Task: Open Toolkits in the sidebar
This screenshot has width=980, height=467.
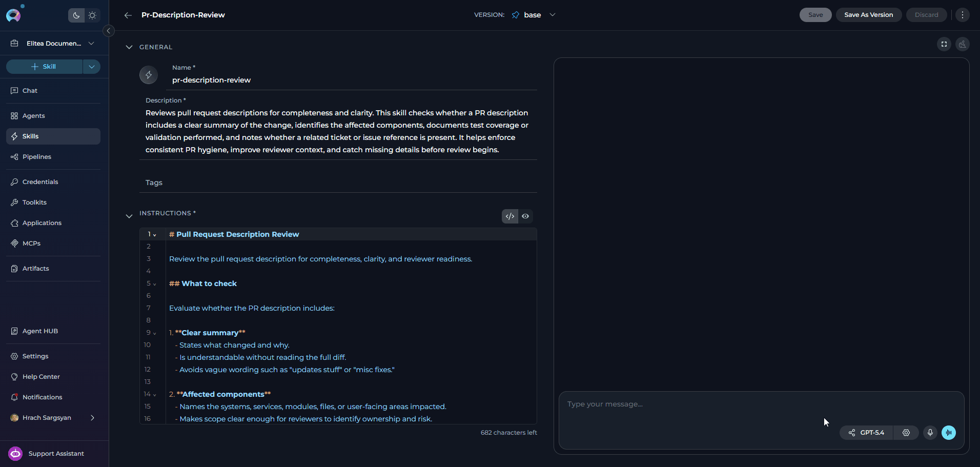Action: click(x=53, y=202)
